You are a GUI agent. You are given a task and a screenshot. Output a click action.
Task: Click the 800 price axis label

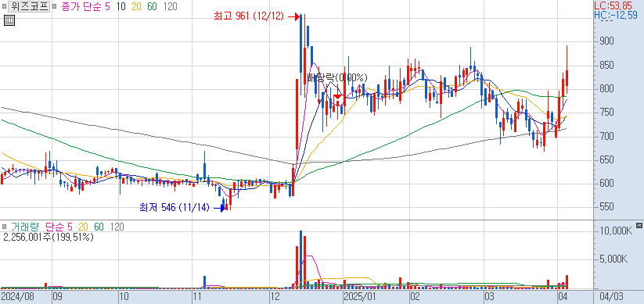(607, 89)
